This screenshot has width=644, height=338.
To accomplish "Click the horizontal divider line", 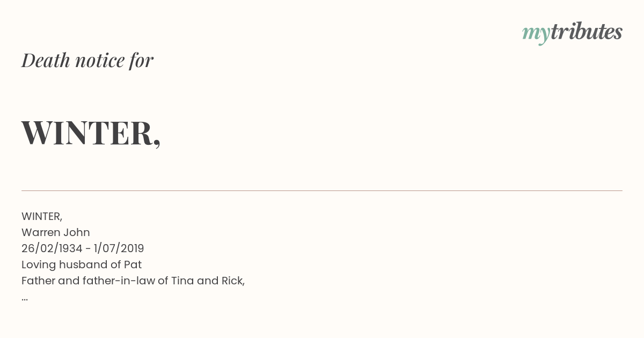I will (322, 190).
